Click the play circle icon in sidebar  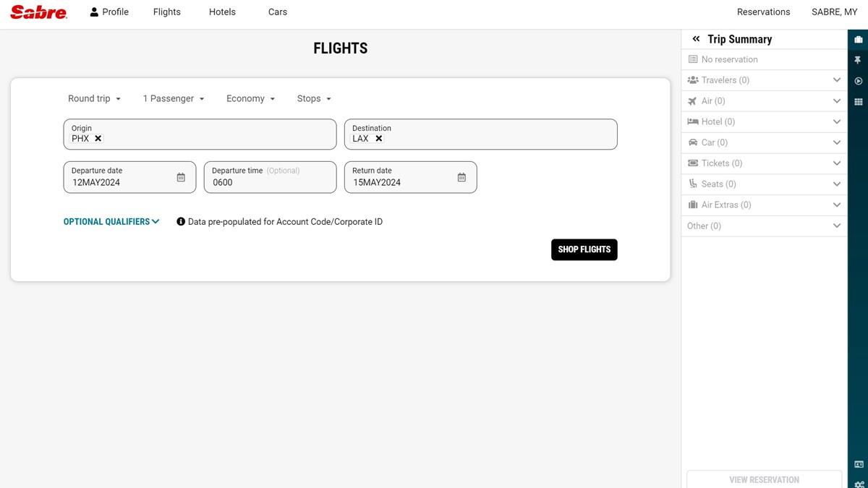859,81
